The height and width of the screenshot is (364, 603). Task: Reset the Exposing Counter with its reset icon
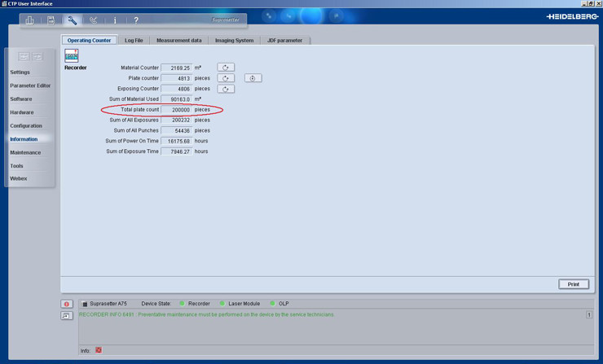pos(226,89)
